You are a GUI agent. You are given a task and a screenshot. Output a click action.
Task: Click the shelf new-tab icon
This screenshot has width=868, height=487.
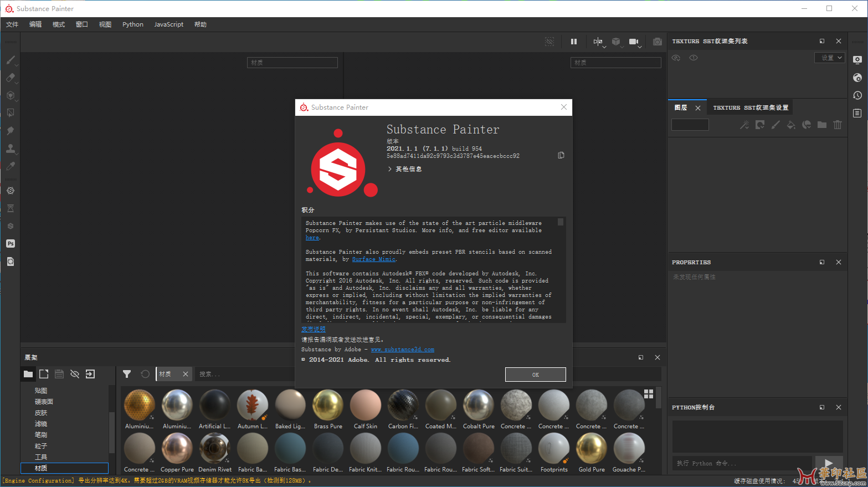point(44,374)
